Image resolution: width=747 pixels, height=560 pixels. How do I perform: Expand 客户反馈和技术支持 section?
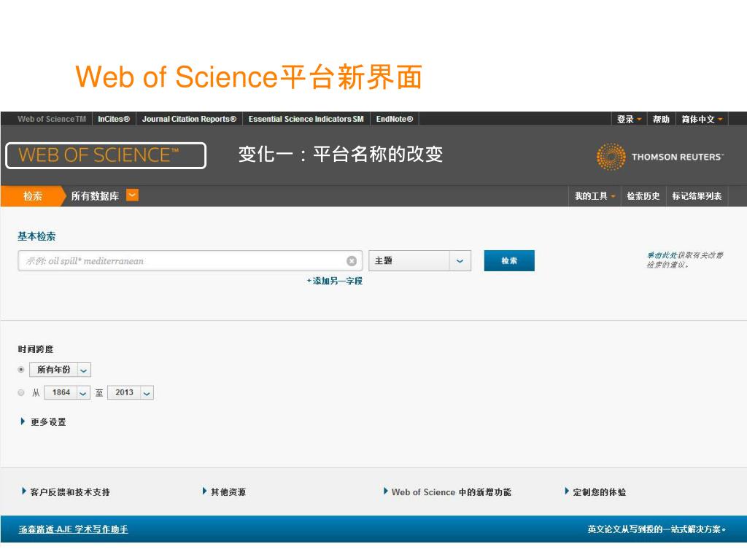pyautogui.click(x=66, y=492)
